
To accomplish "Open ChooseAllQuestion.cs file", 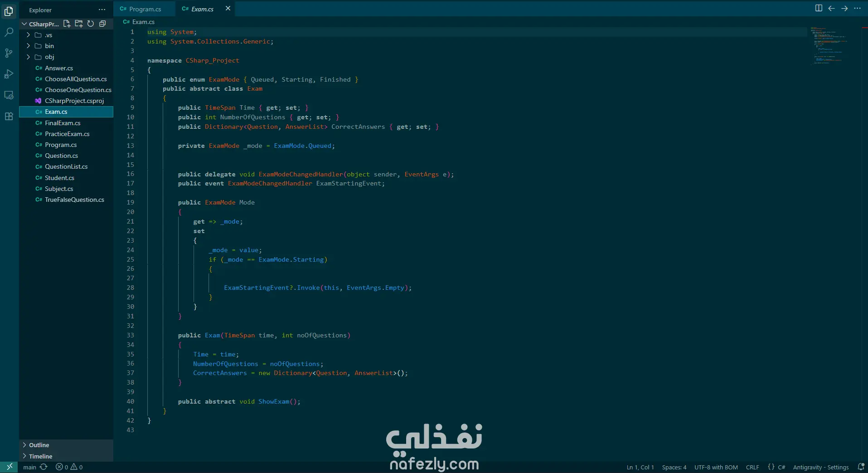I will [66, 79].
